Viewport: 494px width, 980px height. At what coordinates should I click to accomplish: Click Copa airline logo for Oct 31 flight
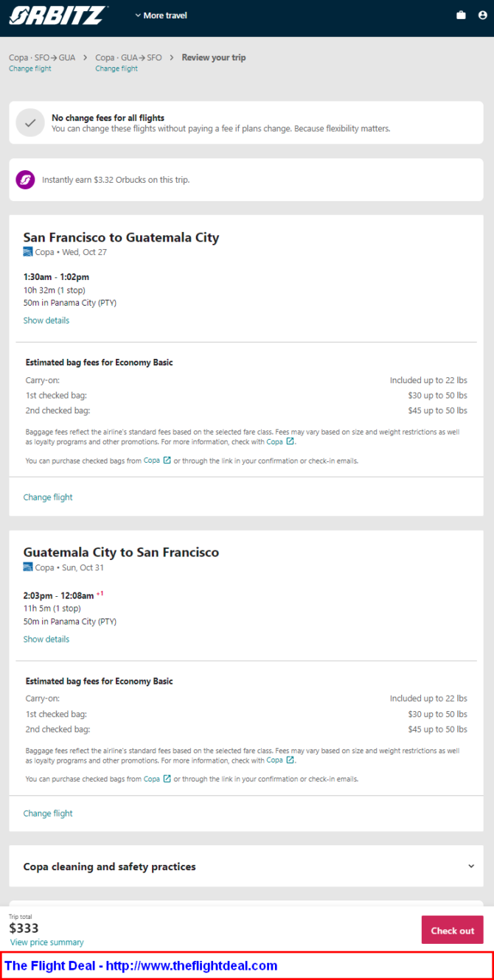28,567
